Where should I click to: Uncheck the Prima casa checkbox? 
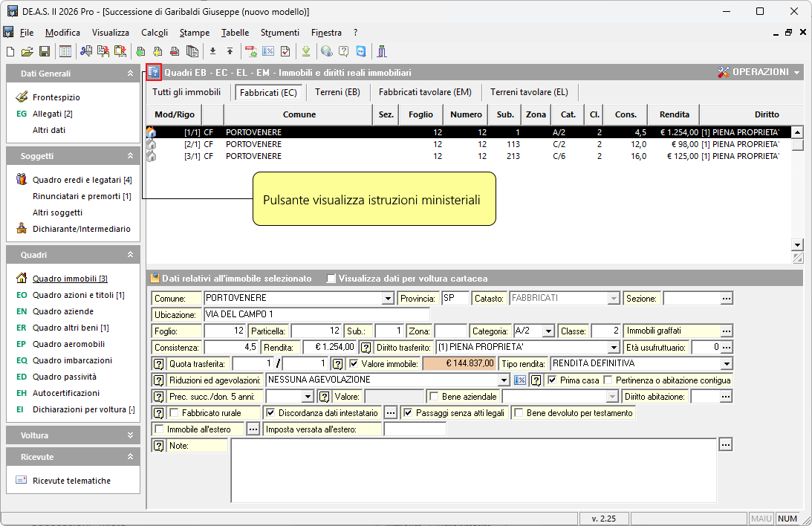551,380
